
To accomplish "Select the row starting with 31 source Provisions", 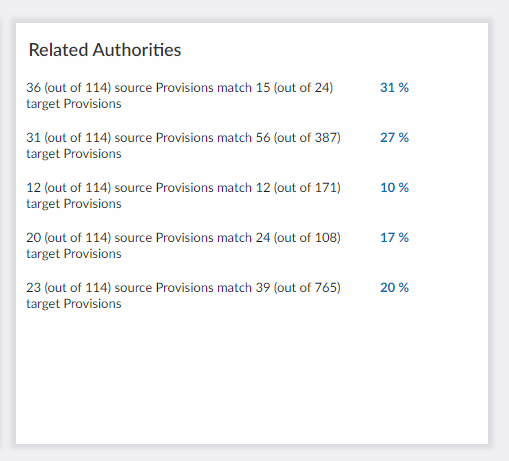I will tap(217, 146).
